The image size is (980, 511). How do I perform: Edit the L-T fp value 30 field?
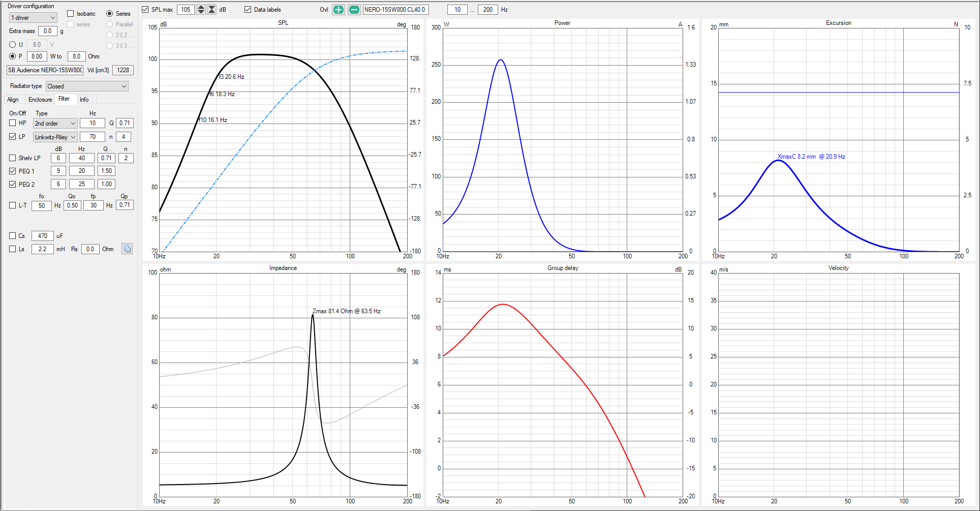point(94,205)
